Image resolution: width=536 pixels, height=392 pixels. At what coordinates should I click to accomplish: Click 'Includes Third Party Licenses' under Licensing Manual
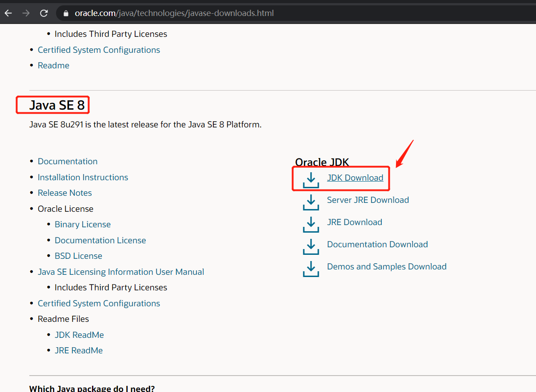(111, 287)
